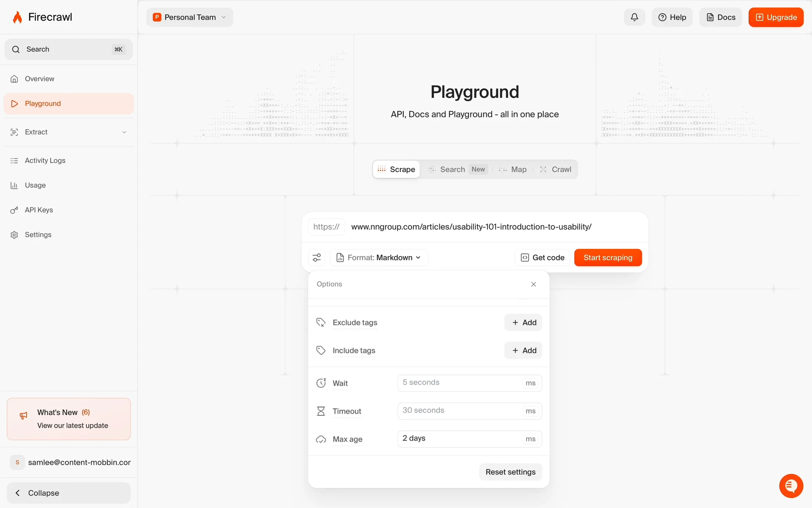This screenshot has height=508, width=812.
Task: Click the Firecrawl flame logo
Action: pos(17,17)
